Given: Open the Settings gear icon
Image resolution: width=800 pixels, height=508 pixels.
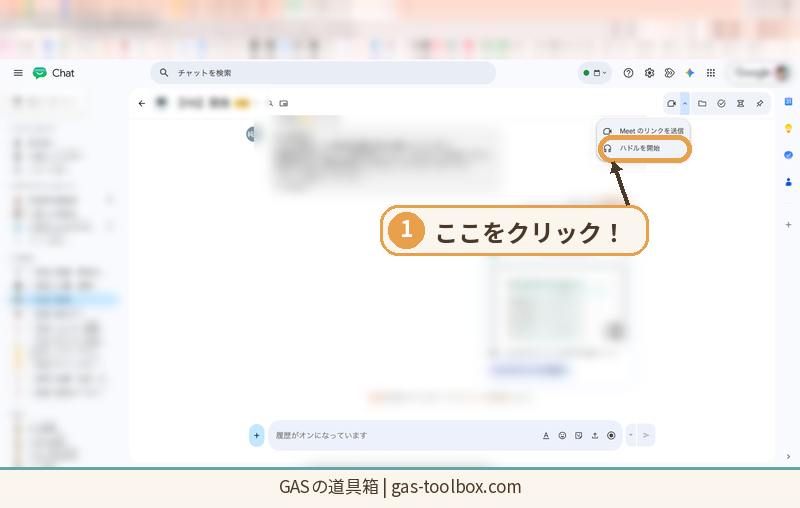Looking at the screenshot, I should click(x=649, y=73).
